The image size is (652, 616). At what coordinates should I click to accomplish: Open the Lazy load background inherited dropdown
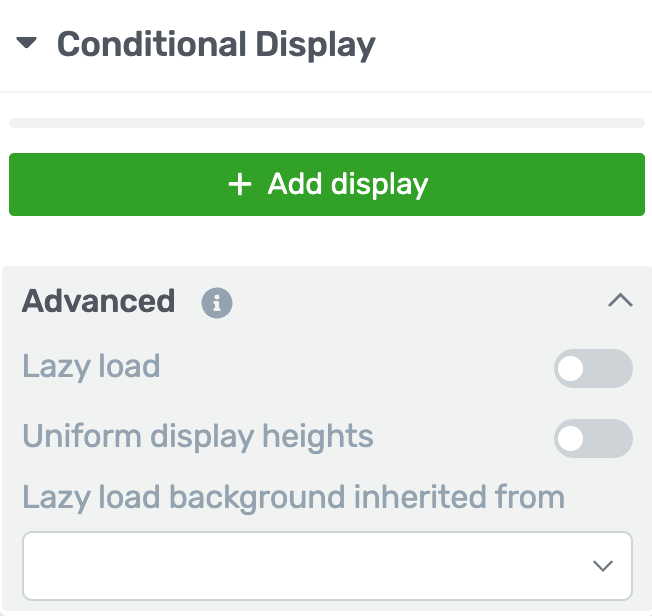[x=327, y=566]
